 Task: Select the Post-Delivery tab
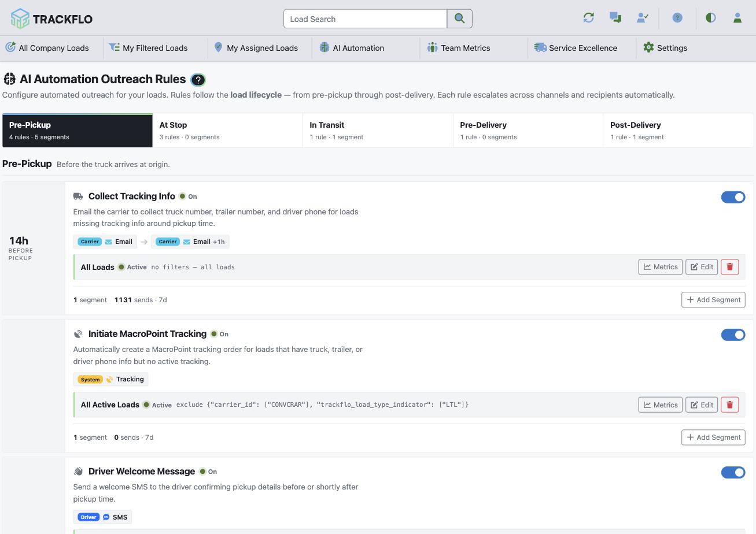point(678,131)
